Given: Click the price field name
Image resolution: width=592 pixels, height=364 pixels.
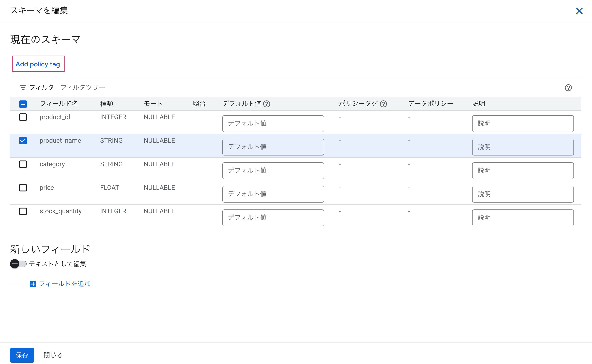Looking at the screenshot, I should click(x=47, y=188).
